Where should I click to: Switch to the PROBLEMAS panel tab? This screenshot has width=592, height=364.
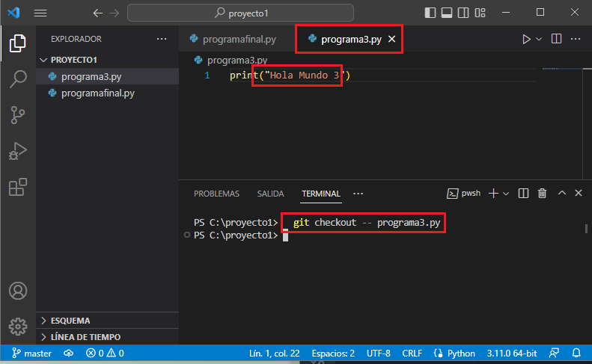click(216, 194)
